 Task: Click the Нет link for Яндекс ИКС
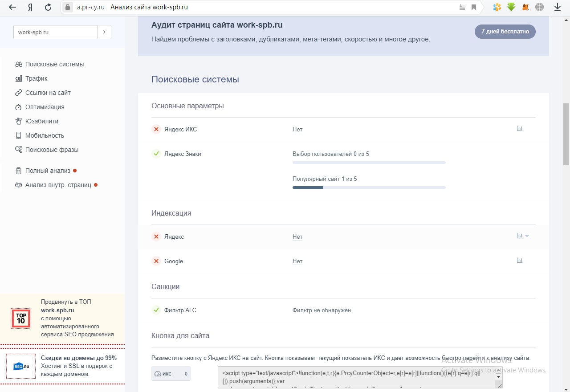(297, 130)
